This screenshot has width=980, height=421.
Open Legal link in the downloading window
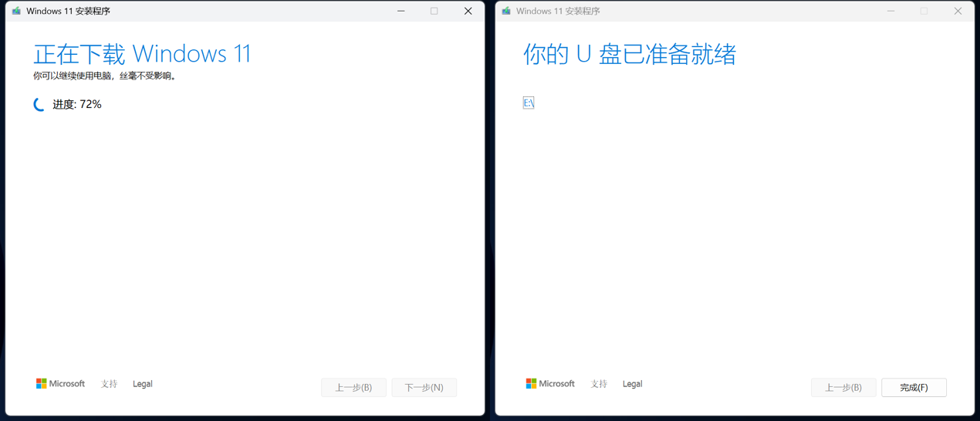[x=143, y=384]
